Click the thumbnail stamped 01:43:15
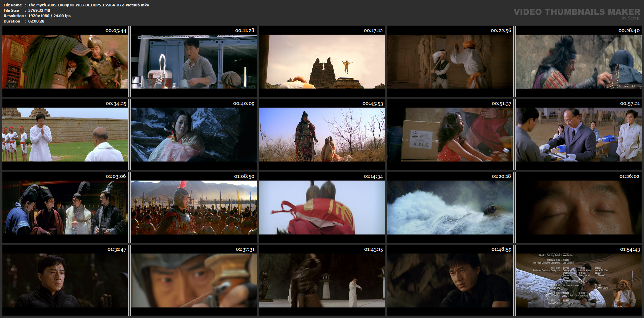 pos(322,280)
